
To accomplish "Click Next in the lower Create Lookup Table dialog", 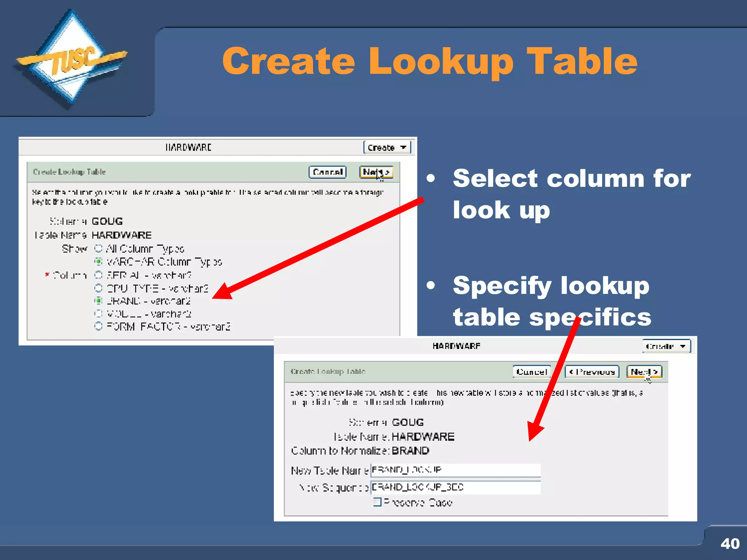I will pyautogui.click(x=644, y=372).
